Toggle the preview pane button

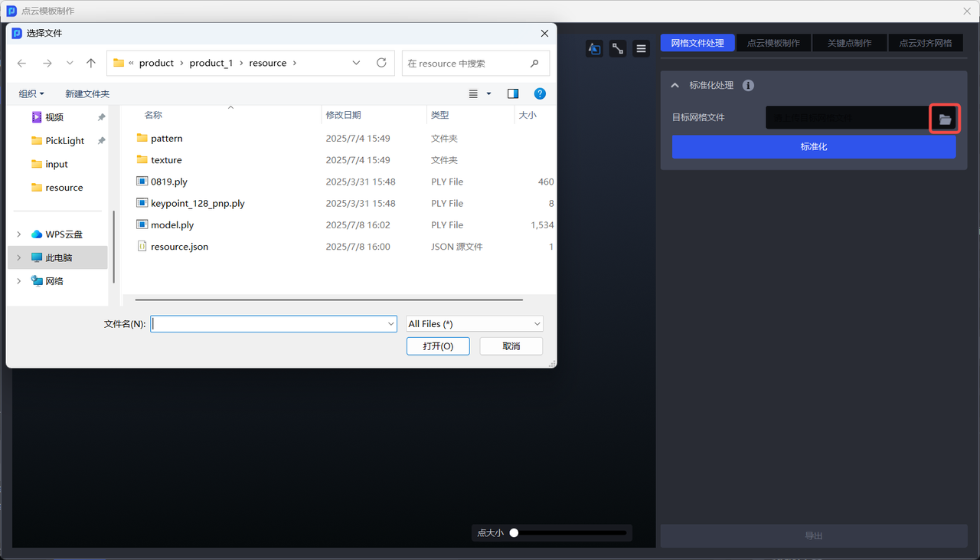click(513, 93)
